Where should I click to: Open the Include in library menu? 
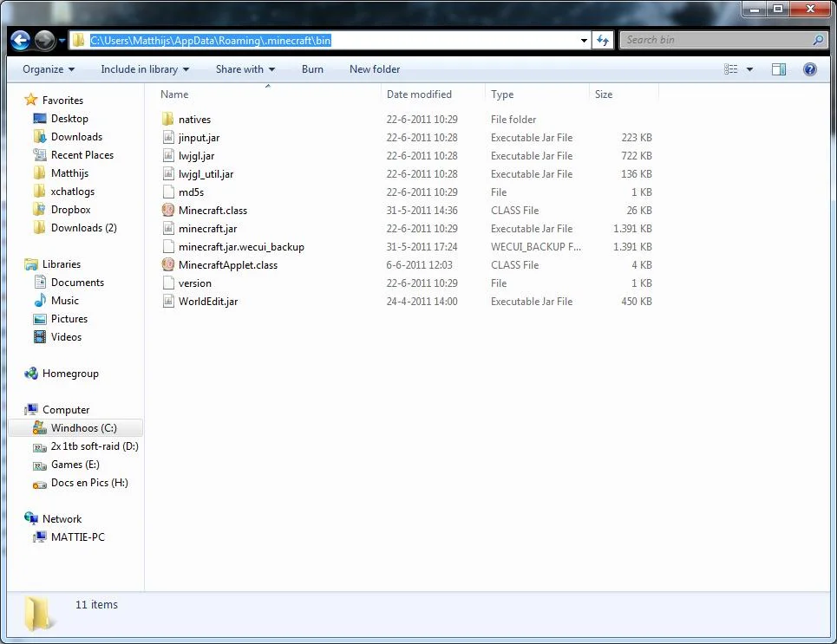click(145, 69)
